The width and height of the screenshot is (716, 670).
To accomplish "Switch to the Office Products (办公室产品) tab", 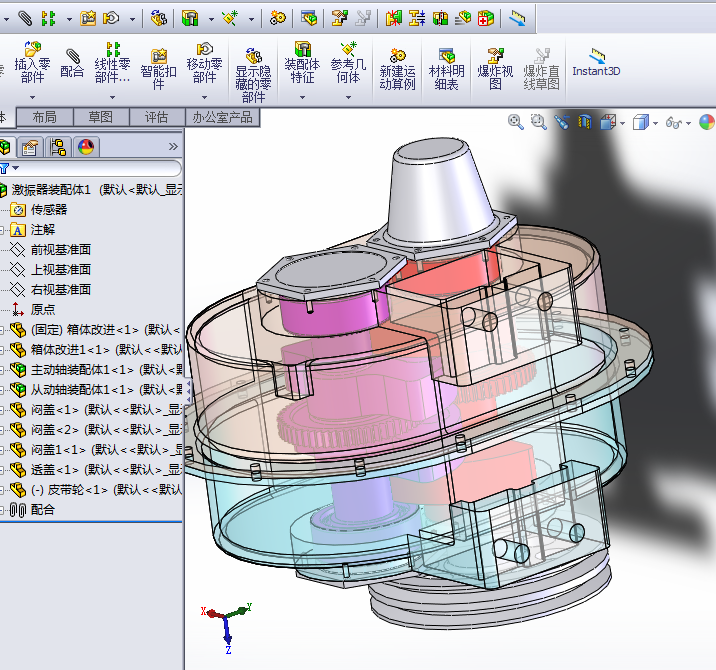I will point(222,117).
